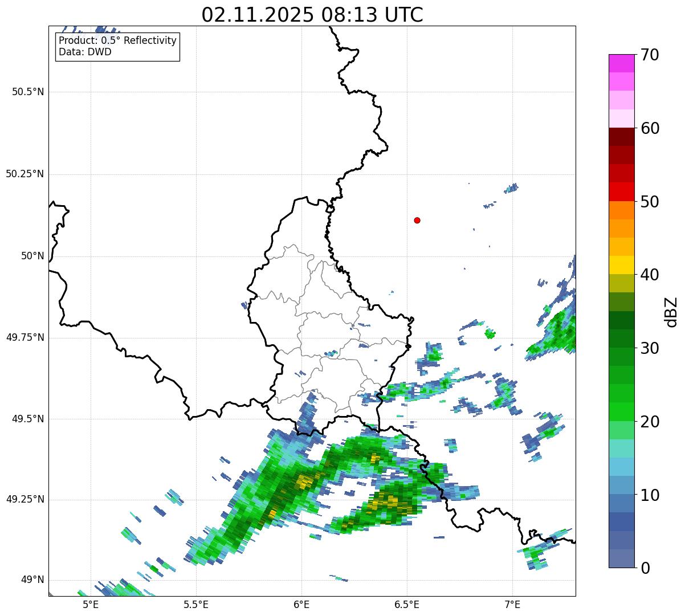Click the 50°N latitude label
Viewport: 685px width, 616px height.
click(32, 256)
